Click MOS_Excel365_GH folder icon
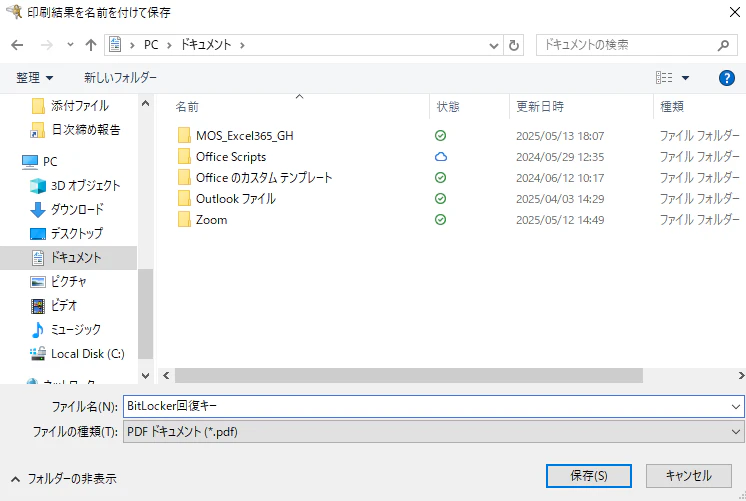The image size is (746, 501). [184, 136]
